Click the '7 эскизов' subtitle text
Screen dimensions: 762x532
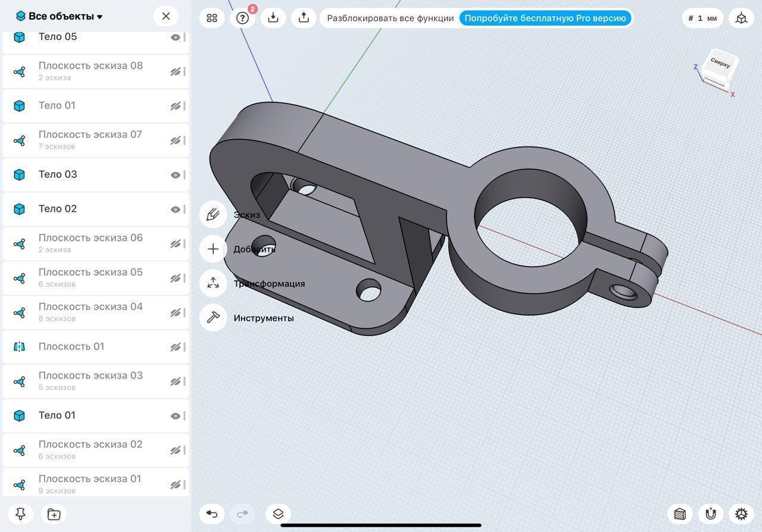click(x=57, y=146)
